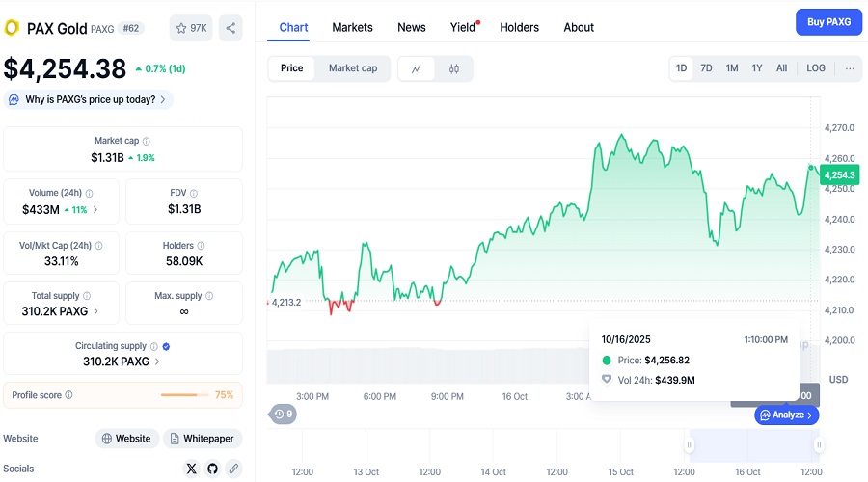Expand Circulating supply details chevron
Image resolution: width=868 pixels, height=482 pixels.
pos(157,361)
